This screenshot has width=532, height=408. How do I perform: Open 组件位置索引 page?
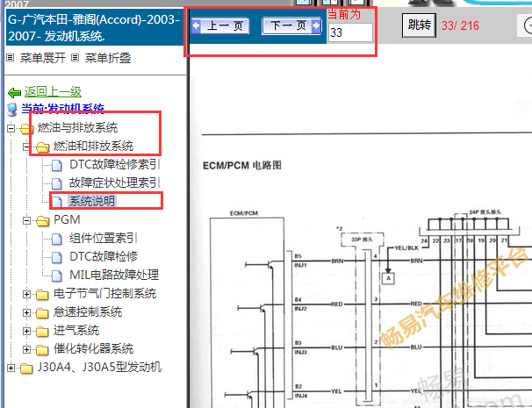point(103,238)
